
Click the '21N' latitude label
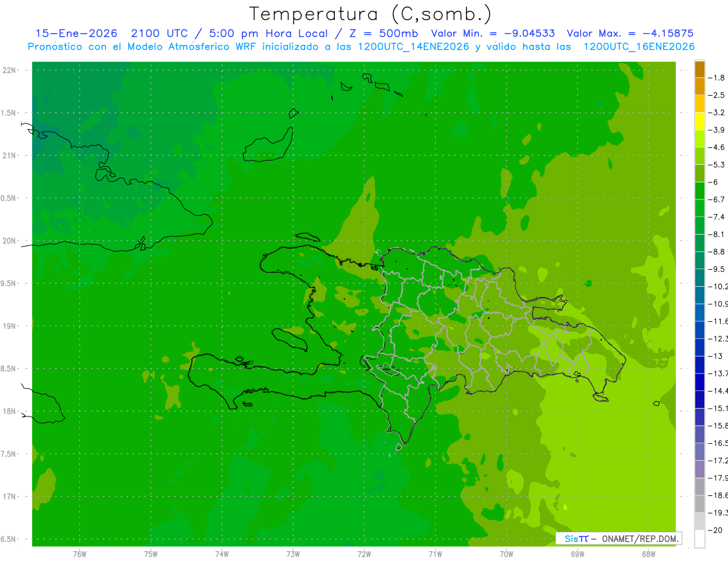point(9,155)
